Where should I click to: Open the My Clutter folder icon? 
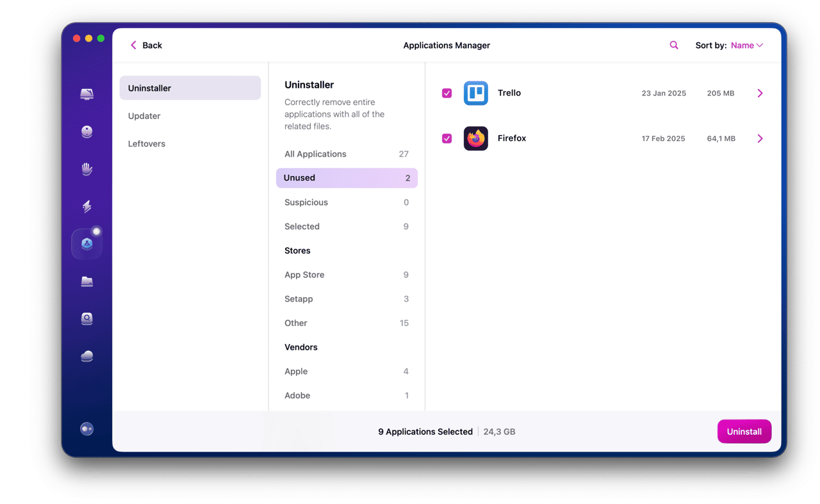click(x=87, y=281)
